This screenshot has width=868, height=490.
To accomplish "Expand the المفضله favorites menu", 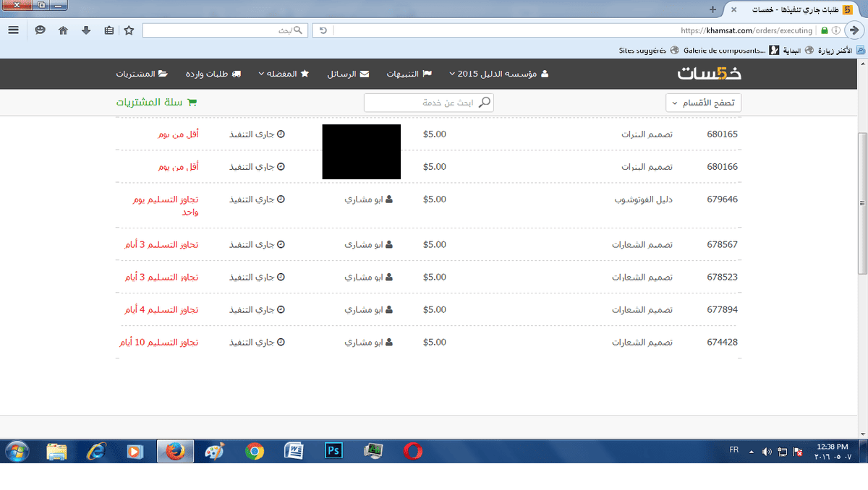I will pyautogui.click(x=284, y=74).
